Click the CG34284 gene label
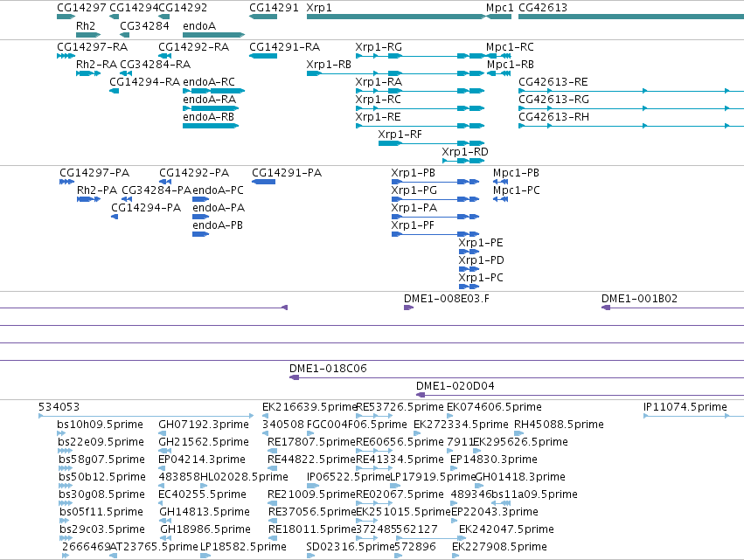This screenshot has width=744, height=560. pos(144,25)
